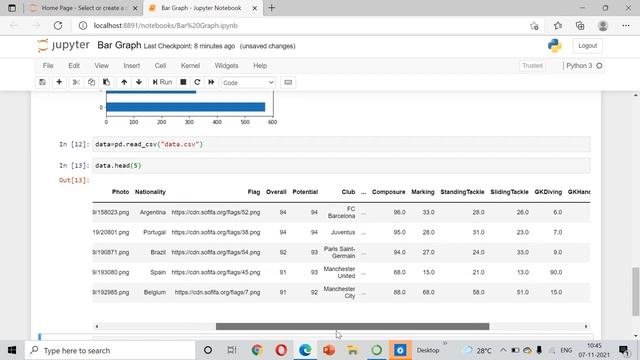This screenshot has width=640, height=360.
Task: Interrupt the kernel with the stop icon
Action: [183, 82]
